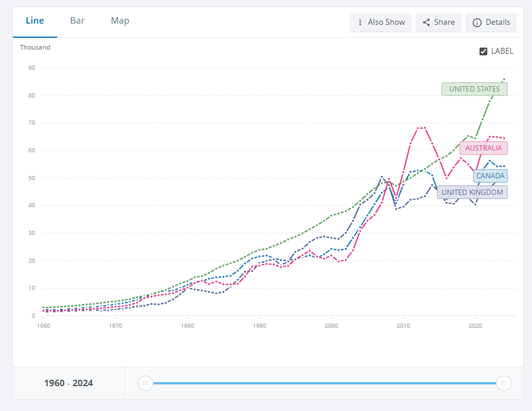532x411 pixels.
Task: Click the 1960 x-axis year label
Action: click(x=44, y=326)
